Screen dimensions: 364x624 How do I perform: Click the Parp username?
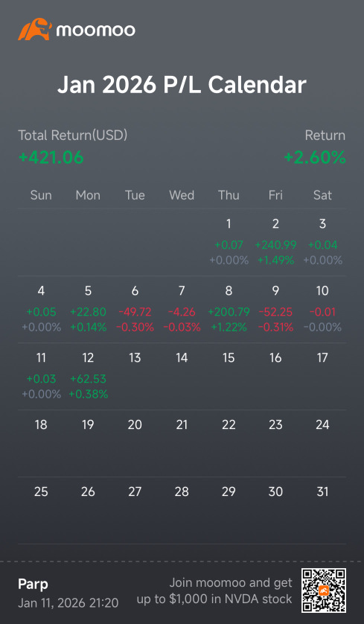coord(33,585)
